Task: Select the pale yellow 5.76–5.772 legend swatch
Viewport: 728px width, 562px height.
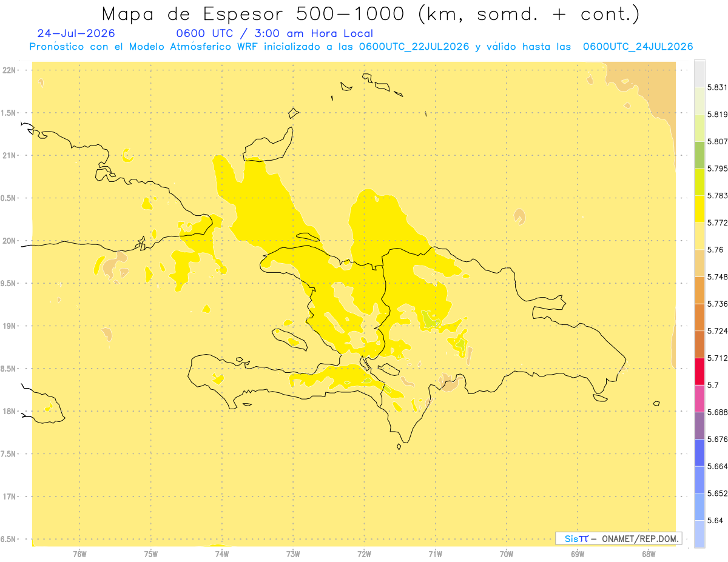Action: (x=699, y=236)
